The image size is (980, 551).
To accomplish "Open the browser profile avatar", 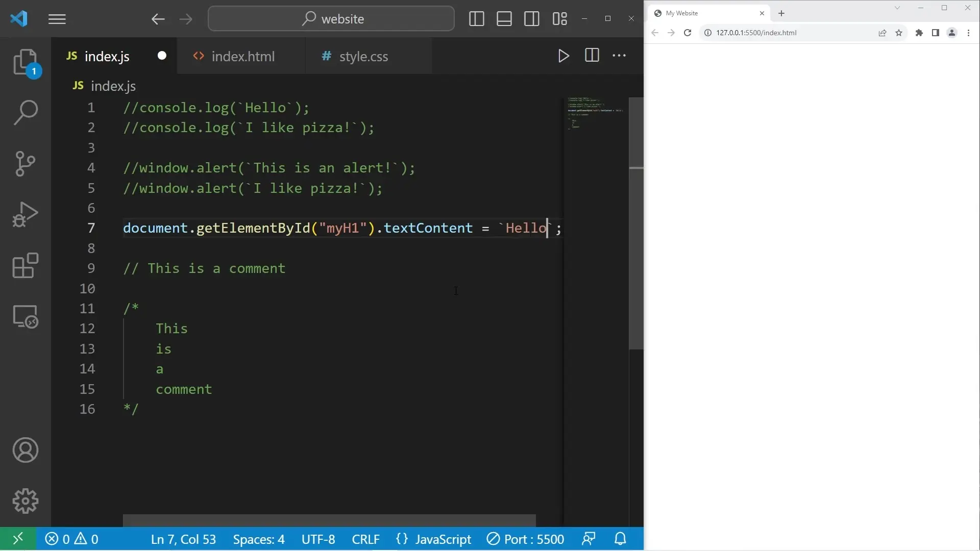I will click(952, 33).
